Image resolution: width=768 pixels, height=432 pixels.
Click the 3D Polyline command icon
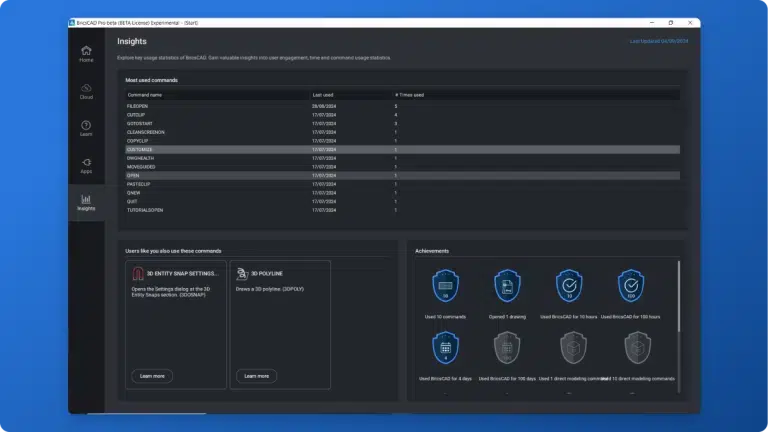[x=242, y=273]
